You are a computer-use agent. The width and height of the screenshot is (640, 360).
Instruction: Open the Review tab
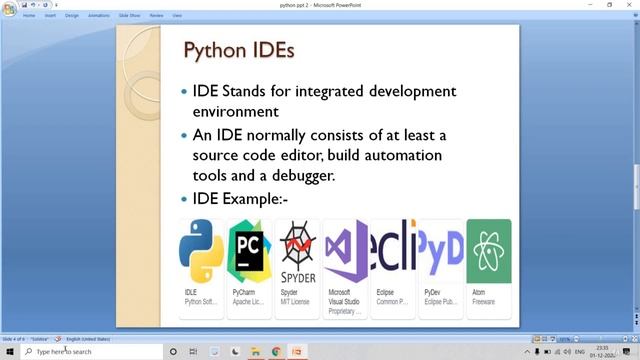[x=156, y=16]
